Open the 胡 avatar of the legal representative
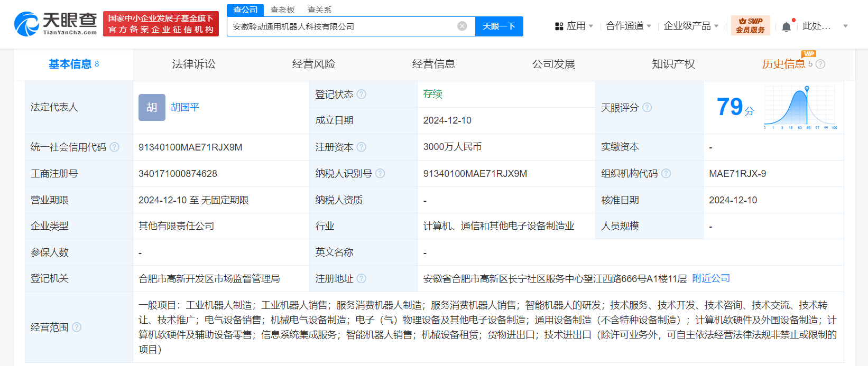 pyautogui.click(x=152, y=108)
